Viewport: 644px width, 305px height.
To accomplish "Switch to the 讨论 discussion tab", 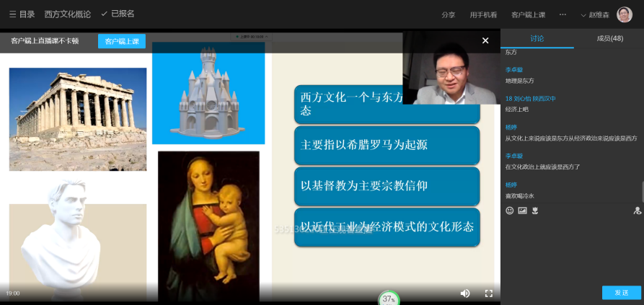I will click(x=537, y=39).
